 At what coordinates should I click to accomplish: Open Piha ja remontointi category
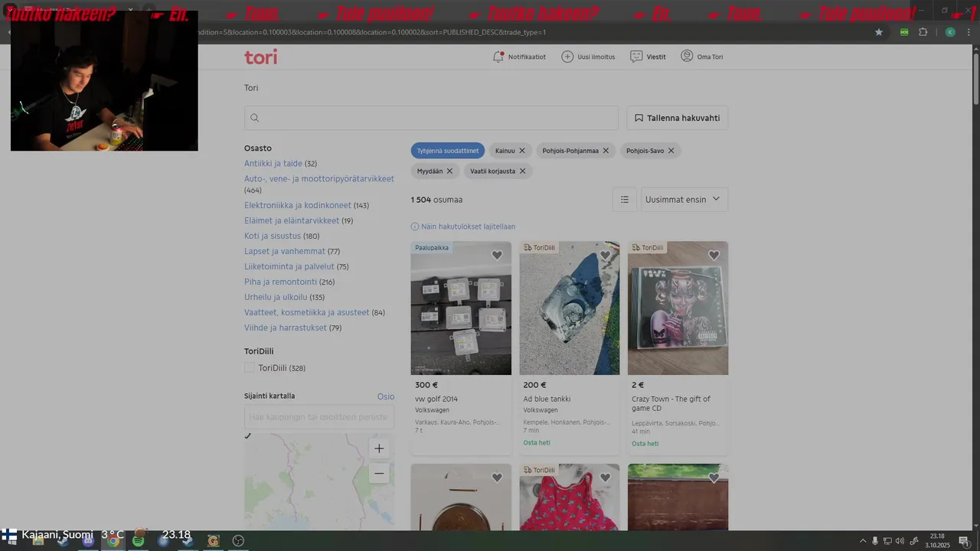pos(280,282)
